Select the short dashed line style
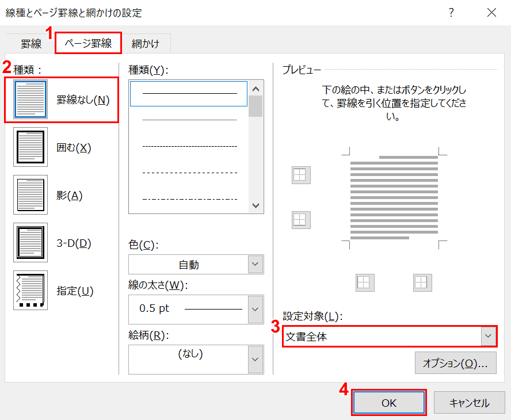The image size is (511, 420). [x=189, y=146]
